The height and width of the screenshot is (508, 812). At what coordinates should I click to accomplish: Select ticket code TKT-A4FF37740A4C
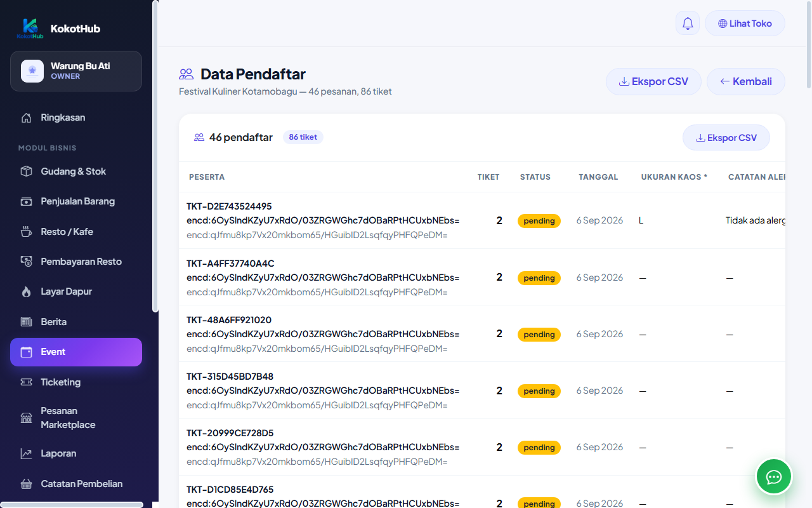pos(230,264)
